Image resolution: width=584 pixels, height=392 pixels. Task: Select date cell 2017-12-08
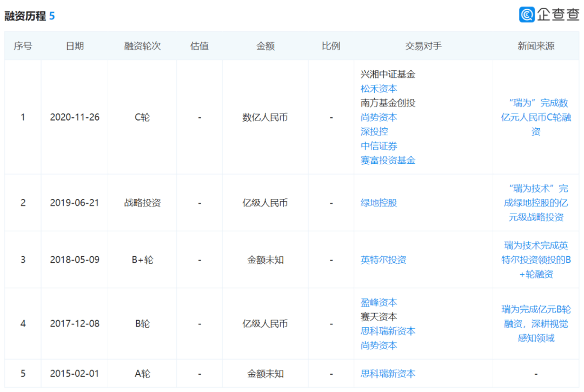(75, 323)
